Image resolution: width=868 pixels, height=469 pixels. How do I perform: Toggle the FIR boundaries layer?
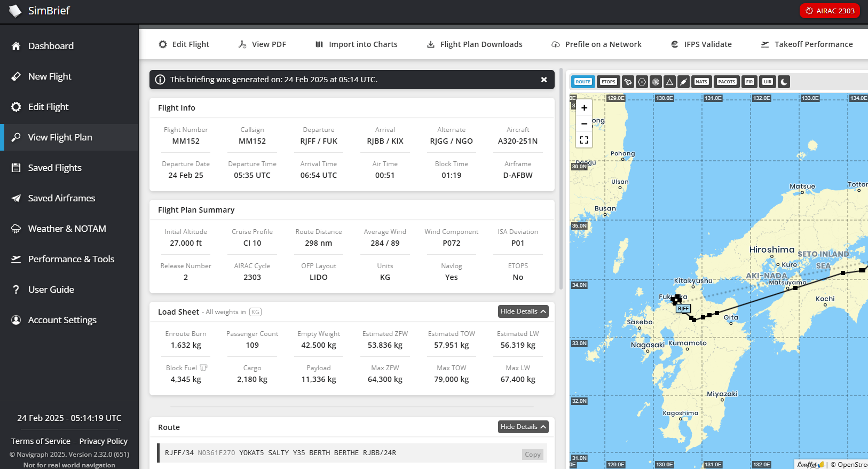click(749, 82)
